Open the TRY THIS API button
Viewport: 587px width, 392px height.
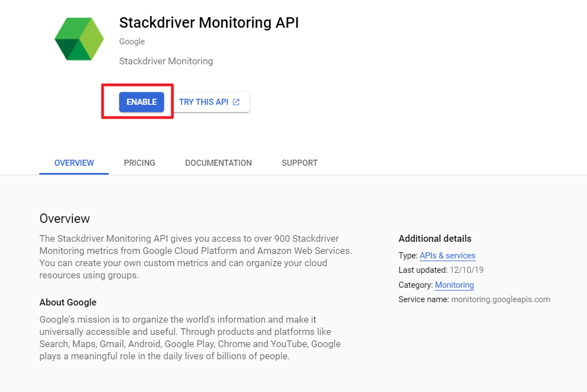210,102
